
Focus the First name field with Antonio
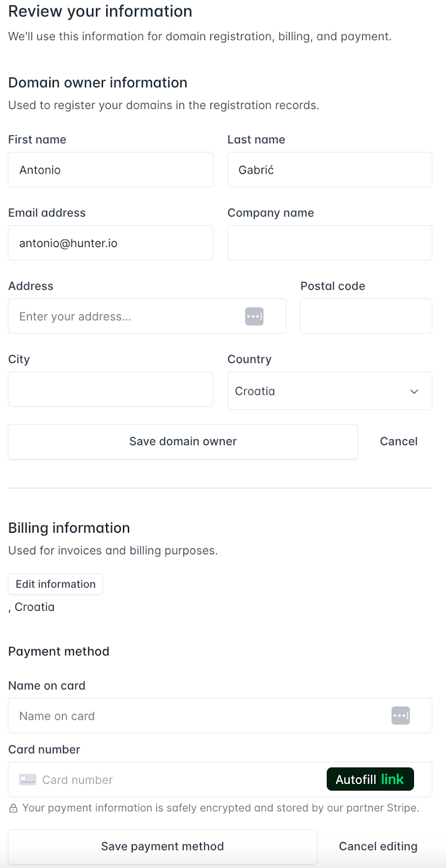tap(110, 170)
